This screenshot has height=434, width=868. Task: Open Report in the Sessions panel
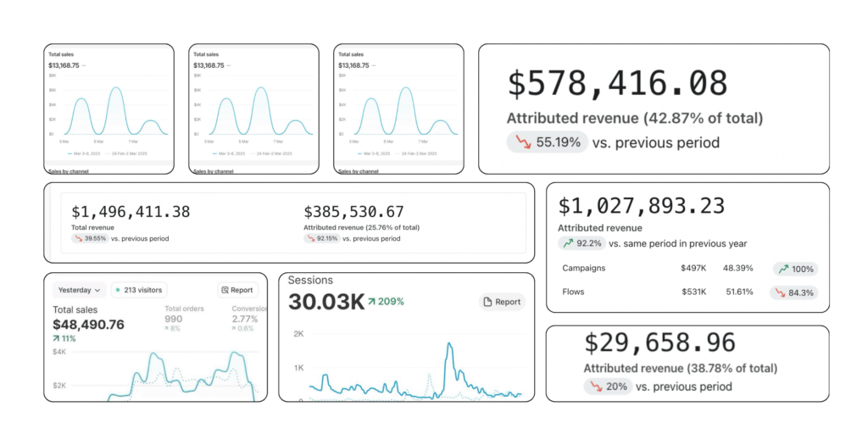(502, 302)
